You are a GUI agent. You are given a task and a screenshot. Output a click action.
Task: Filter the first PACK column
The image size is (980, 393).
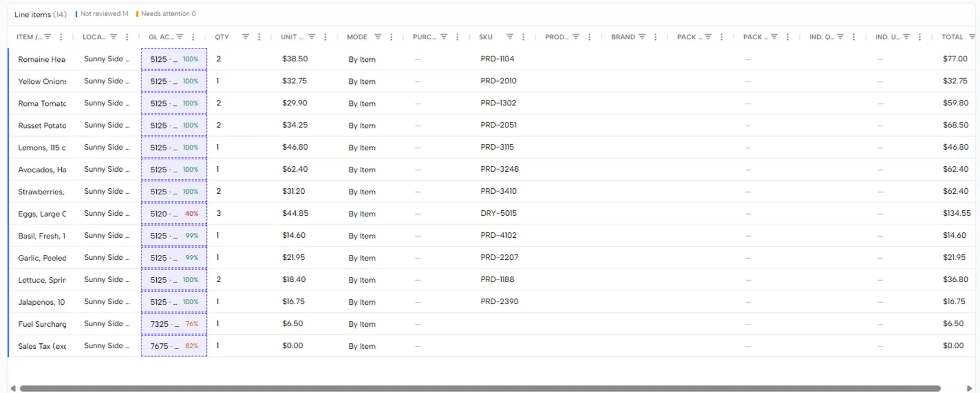point(708,37)
